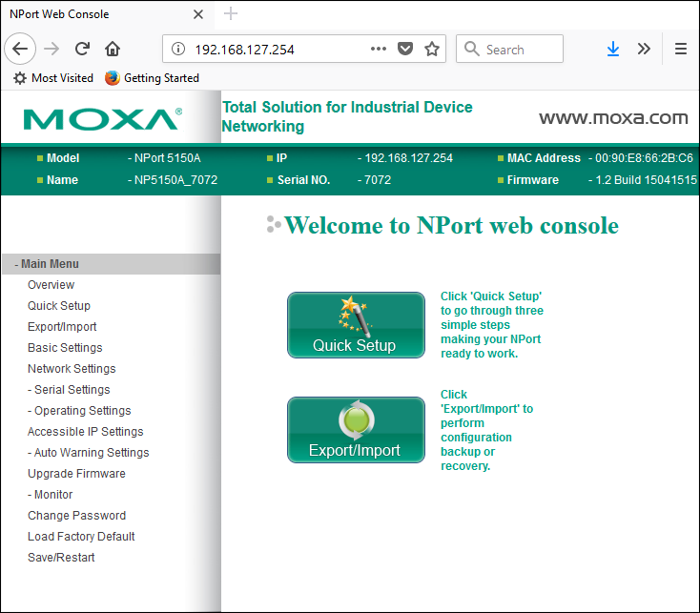Open the Firefox hamburger menu
Image resolution: width=700 pixels, height=613 pixels.
pyautogui.click(x=680, y=49)
